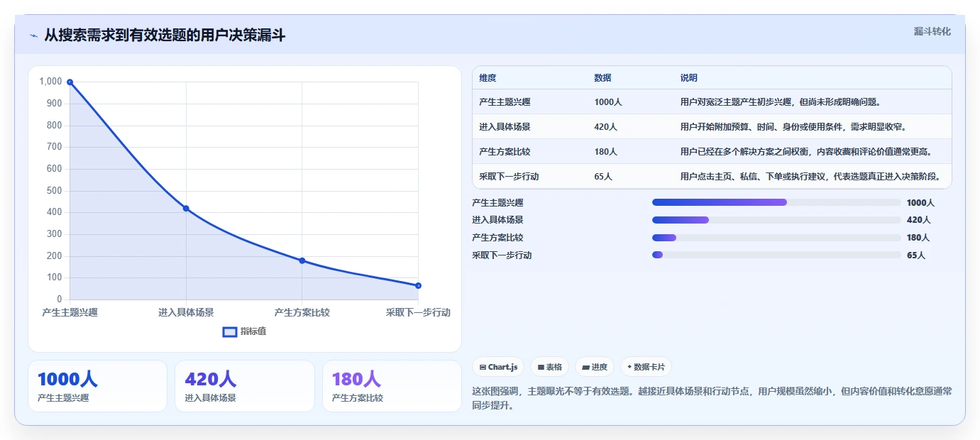Click the 漏斗转化 tag in the header
Viewport: 980px width, 440px height.
coord(932,31)
